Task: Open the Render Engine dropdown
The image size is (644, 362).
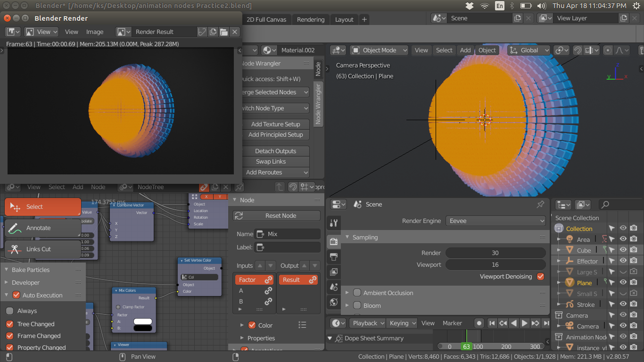Action: click(x=495, y=221)
